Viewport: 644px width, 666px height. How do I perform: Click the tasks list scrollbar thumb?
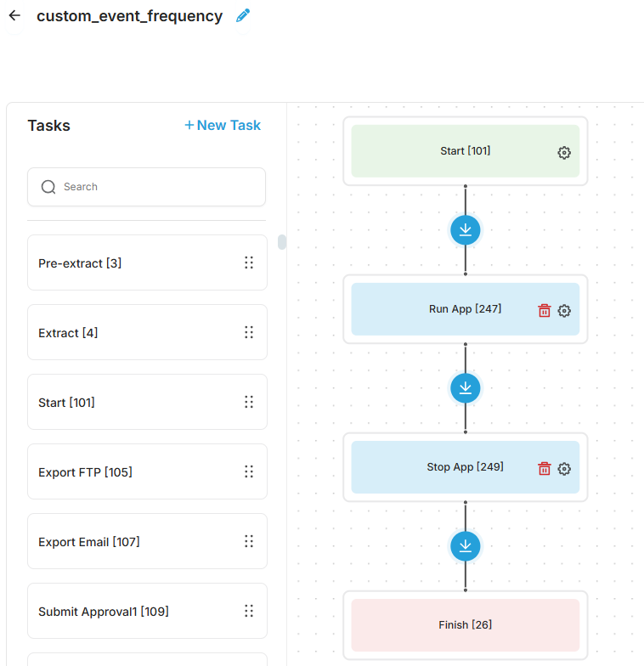click(282, 242)
